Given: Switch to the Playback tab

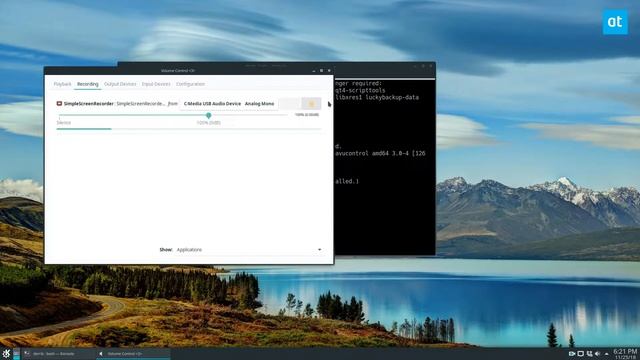Looking at the screenshot, I should click(x=62, y=84).
